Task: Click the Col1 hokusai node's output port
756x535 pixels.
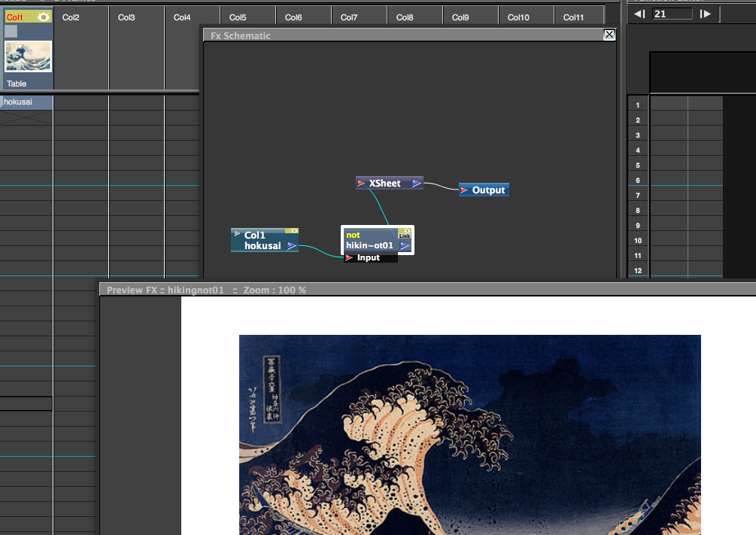Action: click(x=291, y=245)
